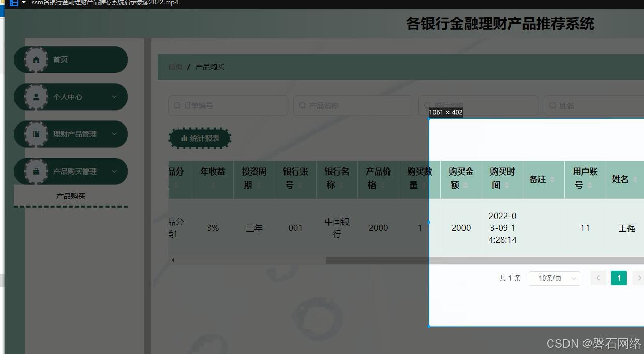Screen dimensions: 644x354
Task: Click the person icon beside 个人中心
Action: tap(36, 97)
